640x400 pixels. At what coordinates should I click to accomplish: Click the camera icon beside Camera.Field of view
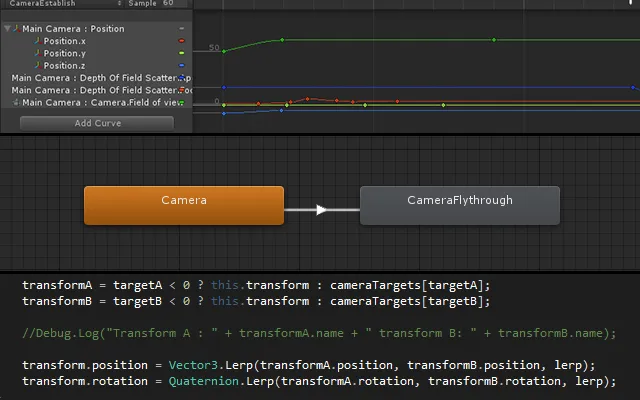(16, 102)
